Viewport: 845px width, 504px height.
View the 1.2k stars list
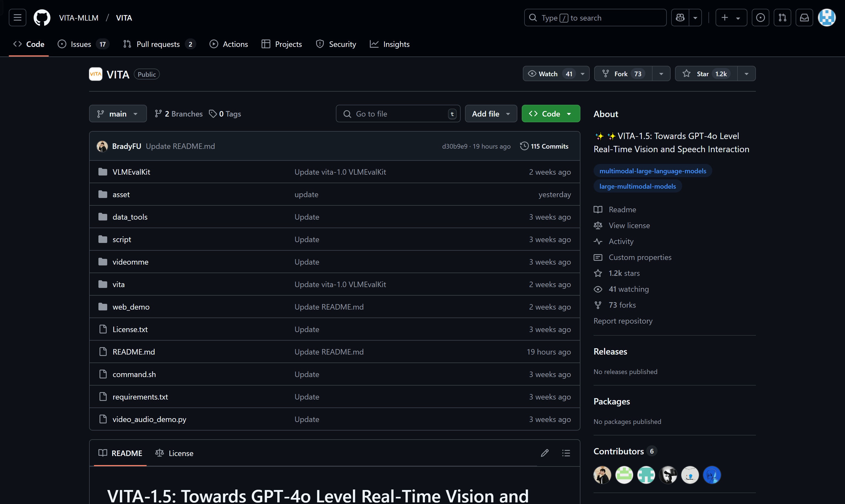(x=617, y=273)
